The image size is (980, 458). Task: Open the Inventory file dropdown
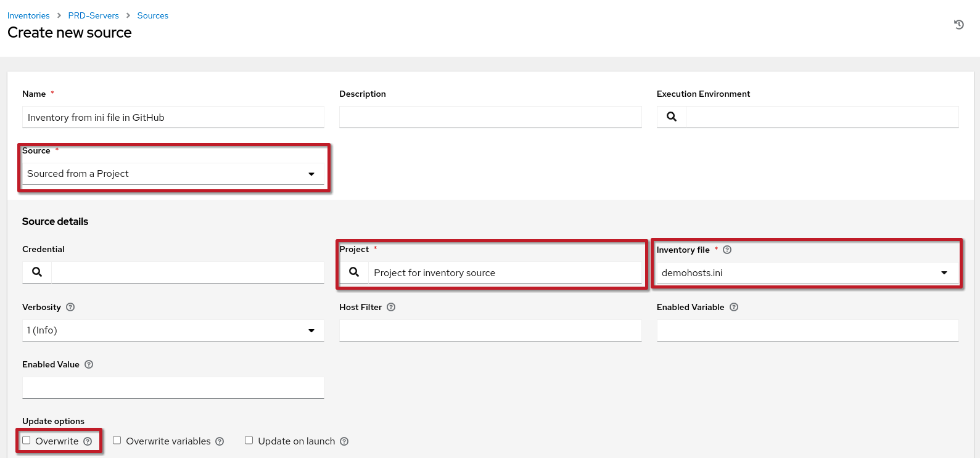point(807,273)
